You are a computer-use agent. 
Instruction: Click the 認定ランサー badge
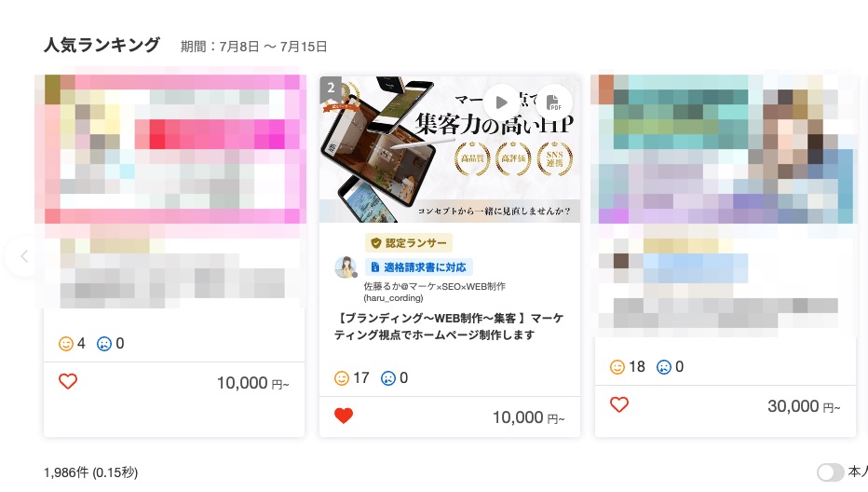click(x=409, y=242)
